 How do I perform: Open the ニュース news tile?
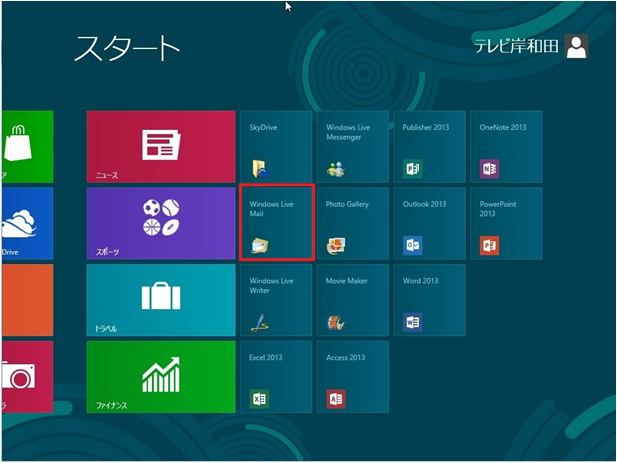coord(161,147)
